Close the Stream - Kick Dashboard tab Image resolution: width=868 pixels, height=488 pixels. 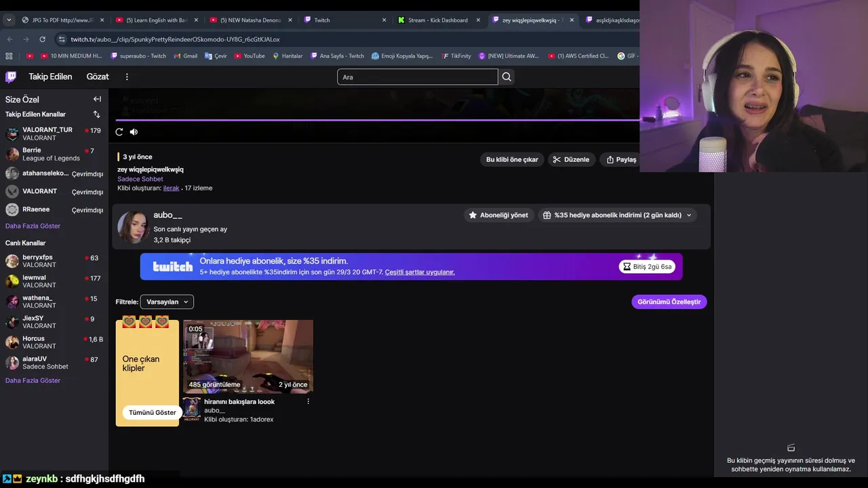point(478,20)
